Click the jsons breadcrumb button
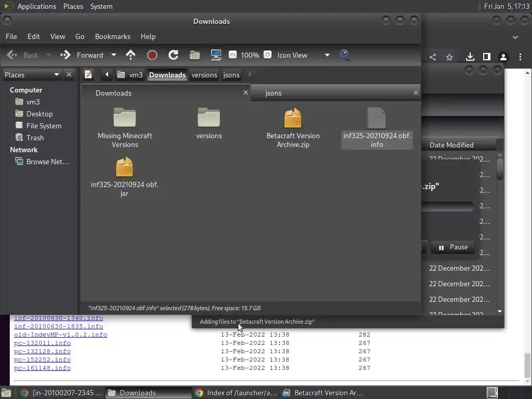532x399 pixels. click(x=231, y=75)
